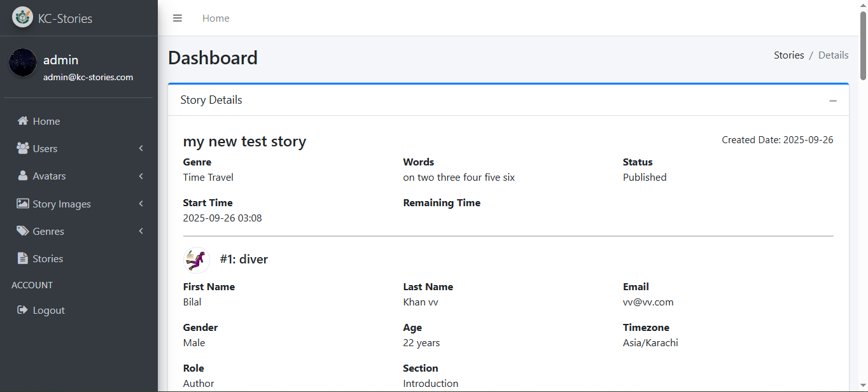Expand the Story Images submenu chevron

(141, 204)
